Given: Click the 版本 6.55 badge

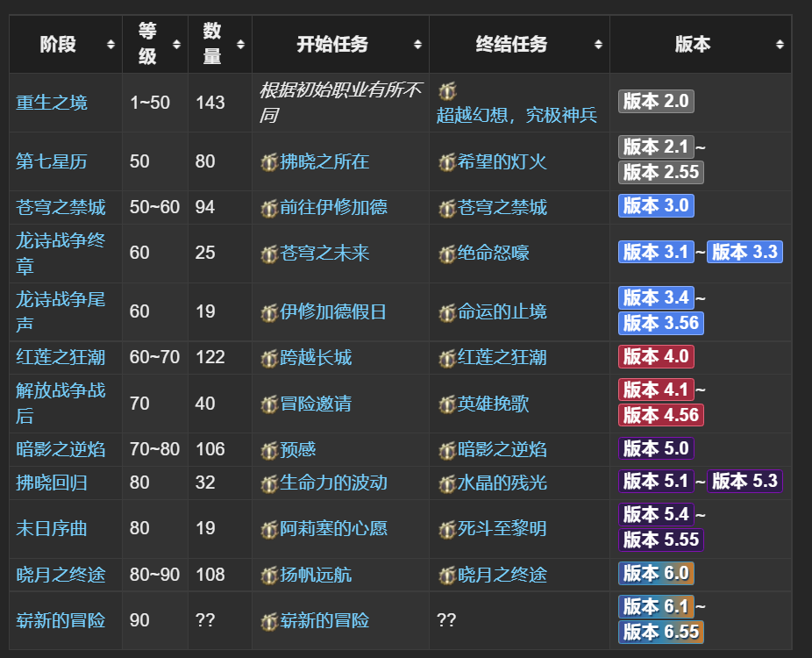Looking at the screenshot, I should pos(661,632).
